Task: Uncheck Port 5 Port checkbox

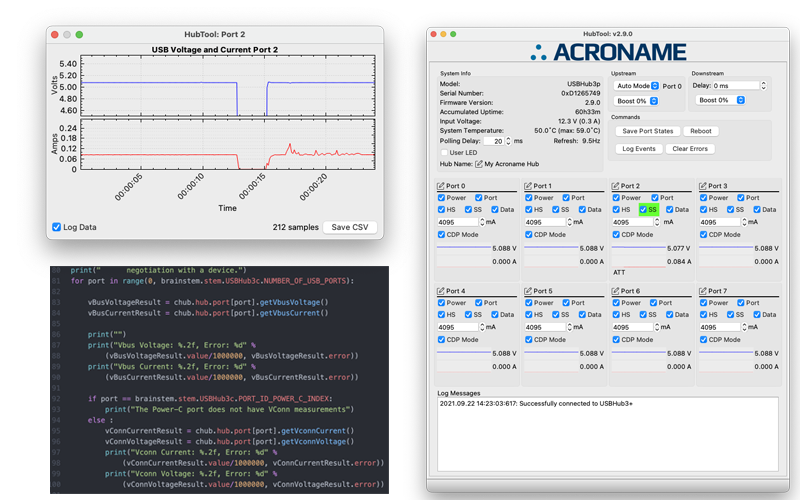Action: pos(566,303)
